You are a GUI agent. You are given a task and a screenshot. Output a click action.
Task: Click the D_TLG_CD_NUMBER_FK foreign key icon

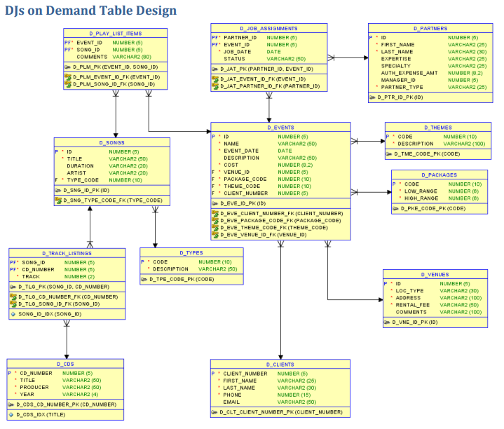(x=13, y=297)
